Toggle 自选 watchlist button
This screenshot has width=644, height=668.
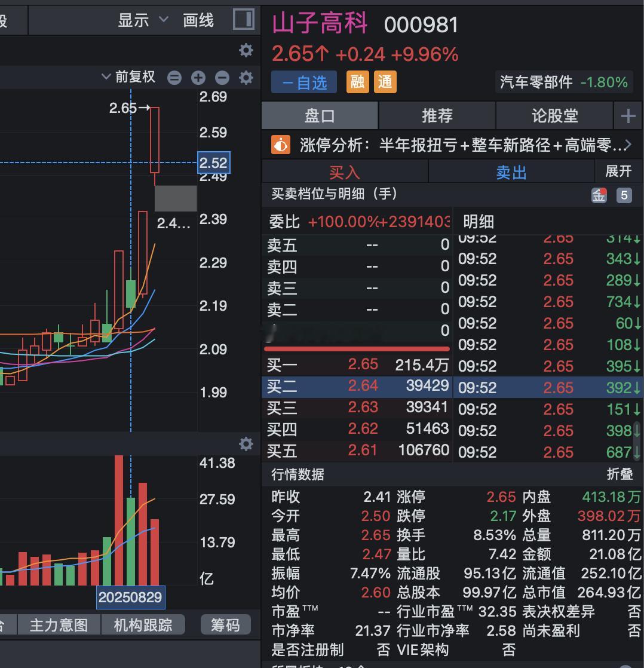tap(304, 82)
